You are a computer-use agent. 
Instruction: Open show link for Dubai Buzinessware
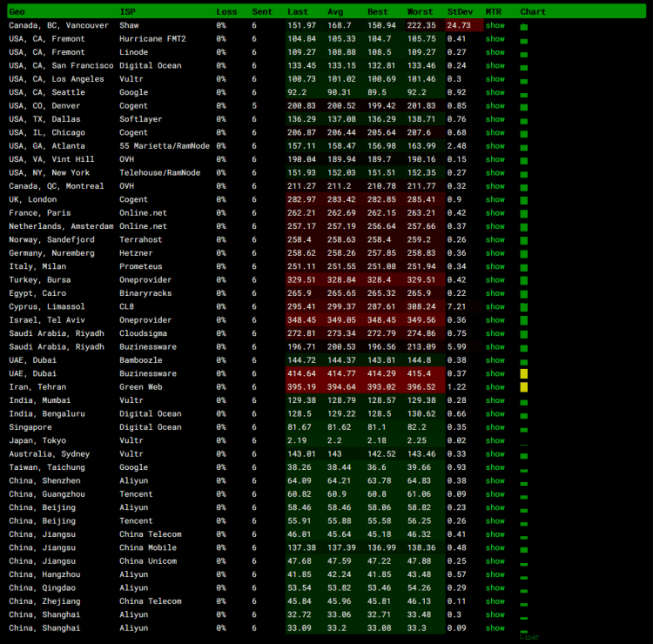point(495,373)
